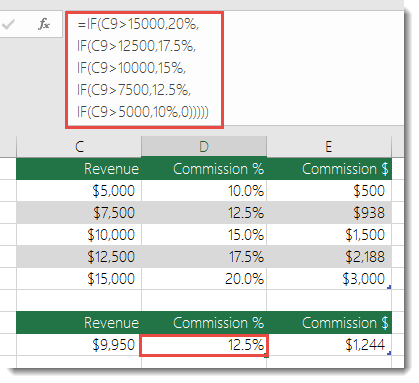
Task: Select the $9,950 revenue cell
Action: pos(79,345)
